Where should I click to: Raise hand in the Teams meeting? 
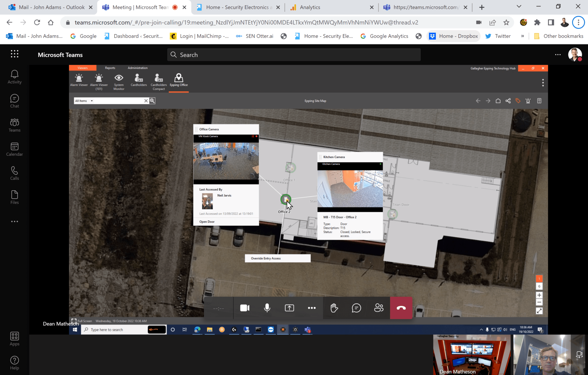(x=334, y=308)
